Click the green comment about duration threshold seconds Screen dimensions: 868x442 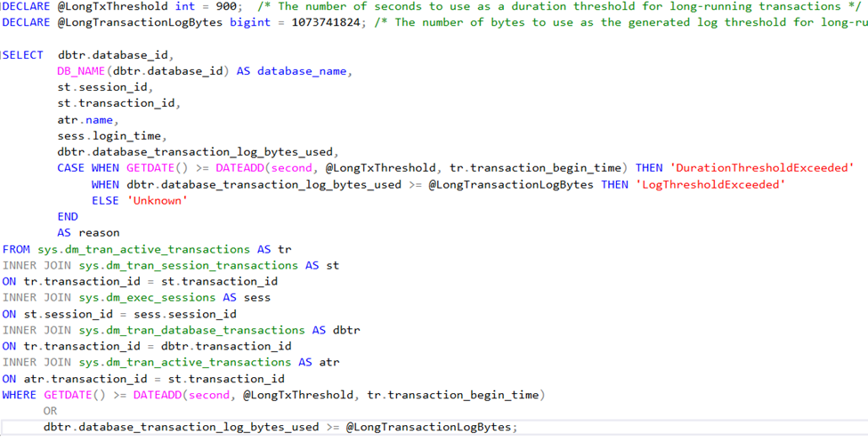[x=558, y=6]
